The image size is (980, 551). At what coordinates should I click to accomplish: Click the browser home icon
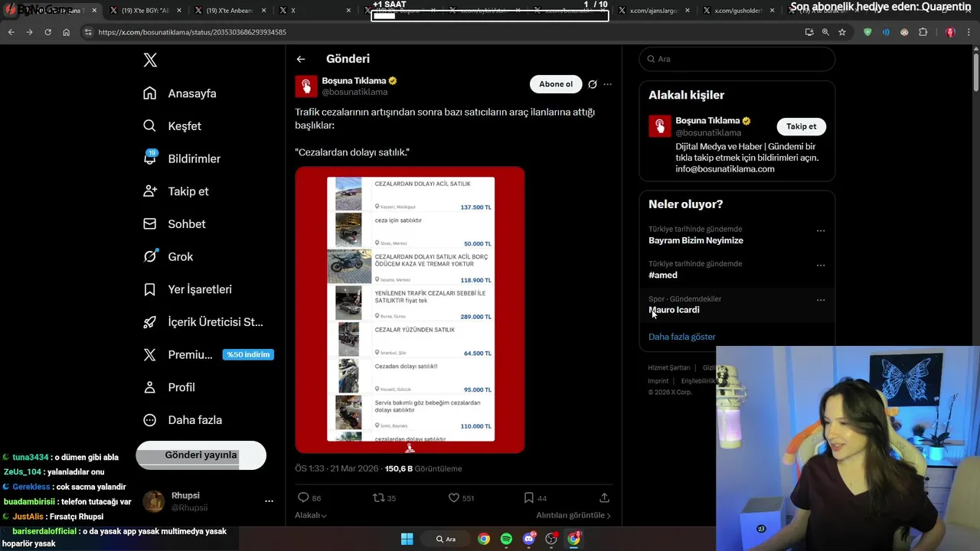coord(66,32)
